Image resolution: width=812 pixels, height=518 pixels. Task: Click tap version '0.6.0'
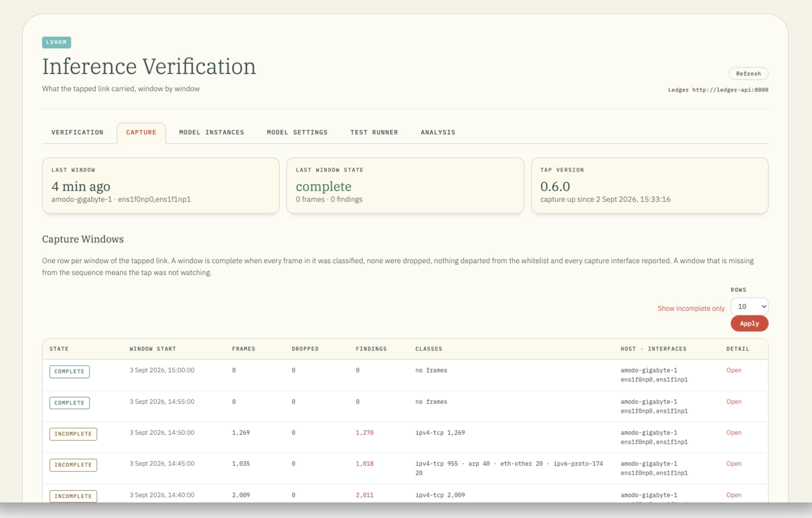pyautogui.click(x=555, y=187)
